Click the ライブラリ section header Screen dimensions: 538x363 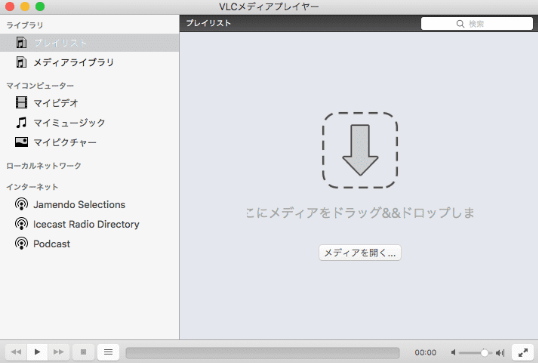(25, 25)
